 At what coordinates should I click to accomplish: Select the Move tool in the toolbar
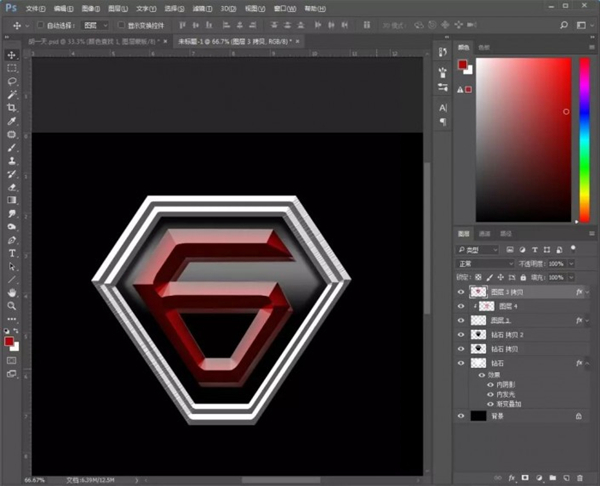[12, 55]
